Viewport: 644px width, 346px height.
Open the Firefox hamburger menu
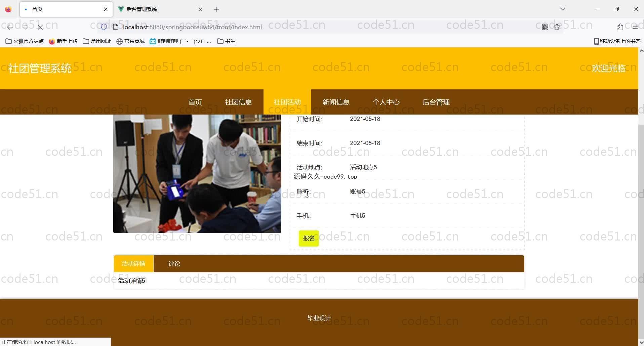(635, 27)
